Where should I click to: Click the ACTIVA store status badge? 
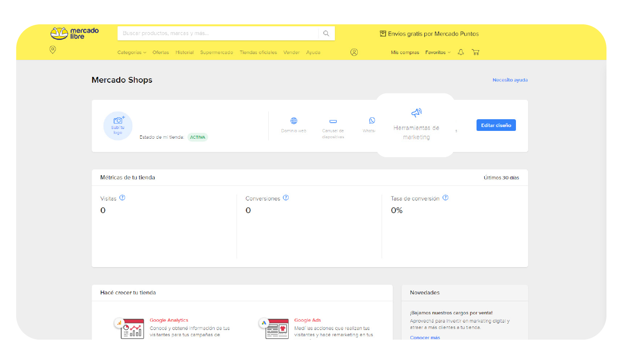tap(198, 137)
